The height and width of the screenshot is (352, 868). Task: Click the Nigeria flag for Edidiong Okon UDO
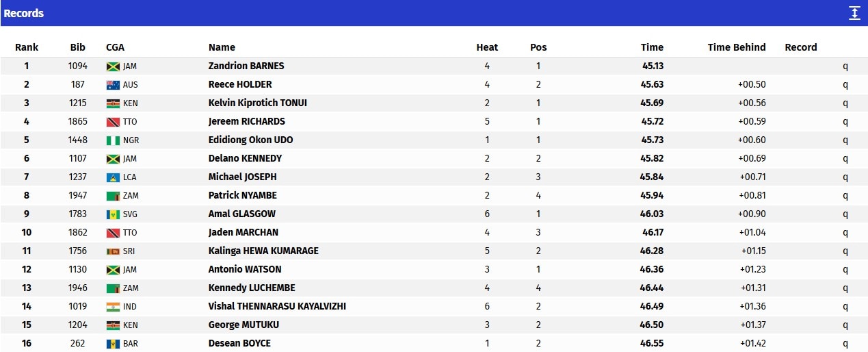pos(113,140)
